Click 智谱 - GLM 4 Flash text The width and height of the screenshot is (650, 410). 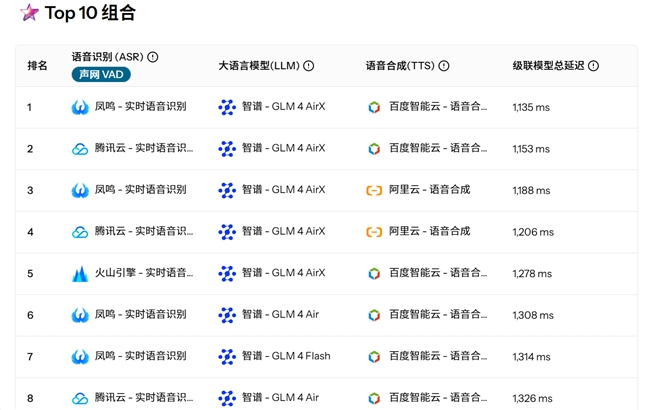286,356
